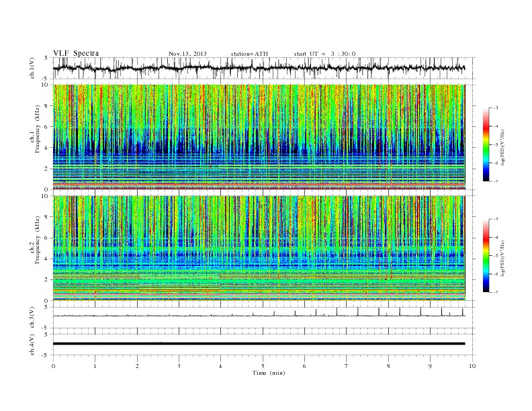Click the ch.1(V) waveform panel
This screenshot has width=532, height=411.
(x=264, y=68)
